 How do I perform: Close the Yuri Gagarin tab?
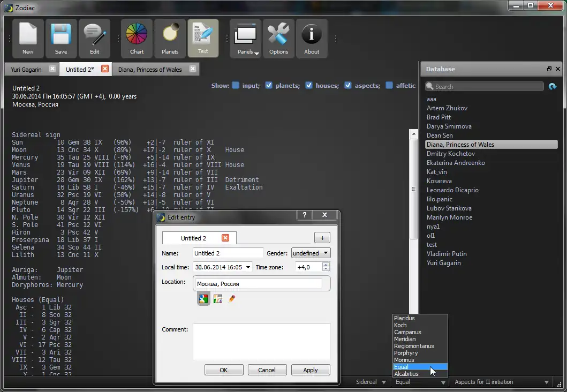click(52, 69)
